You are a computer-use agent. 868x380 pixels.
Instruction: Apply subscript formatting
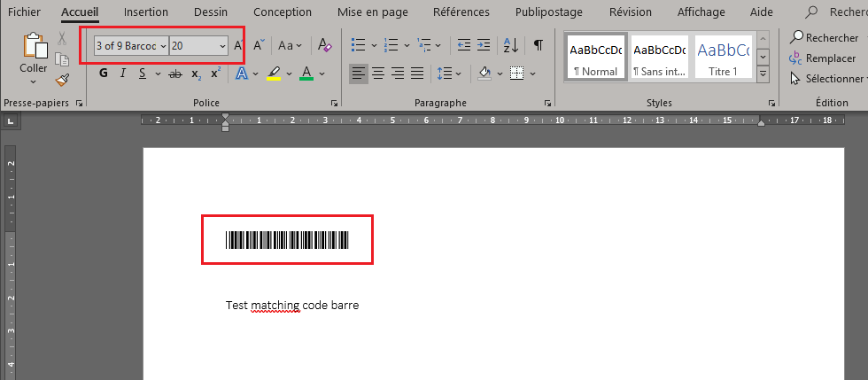point(196,74)
